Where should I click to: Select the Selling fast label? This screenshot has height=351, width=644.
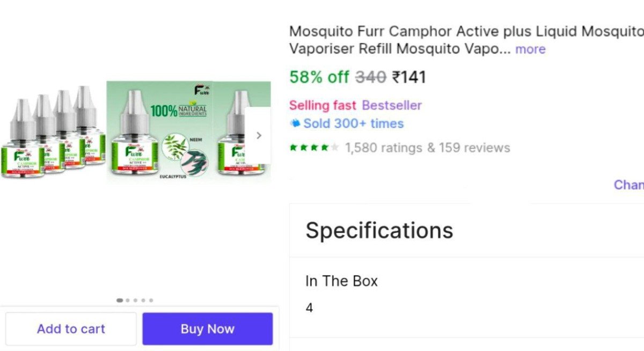click(323, 105)
